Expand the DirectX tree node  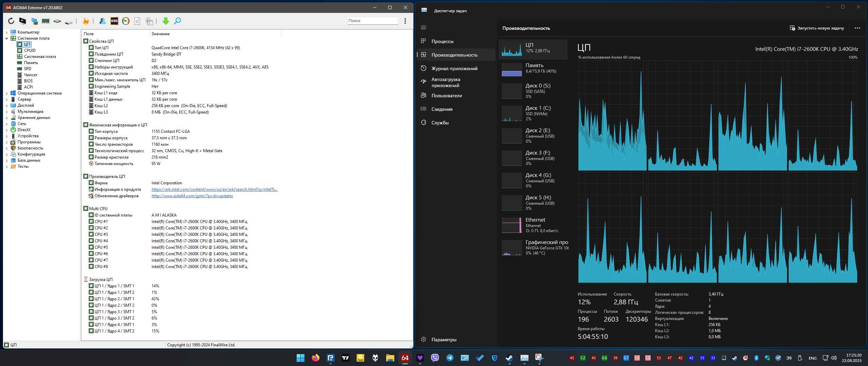tap(6, 130)
